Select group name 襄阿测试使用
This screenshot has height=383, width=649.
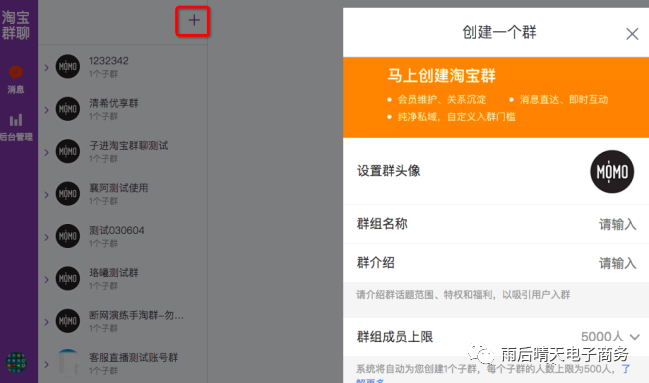[119, 188]
